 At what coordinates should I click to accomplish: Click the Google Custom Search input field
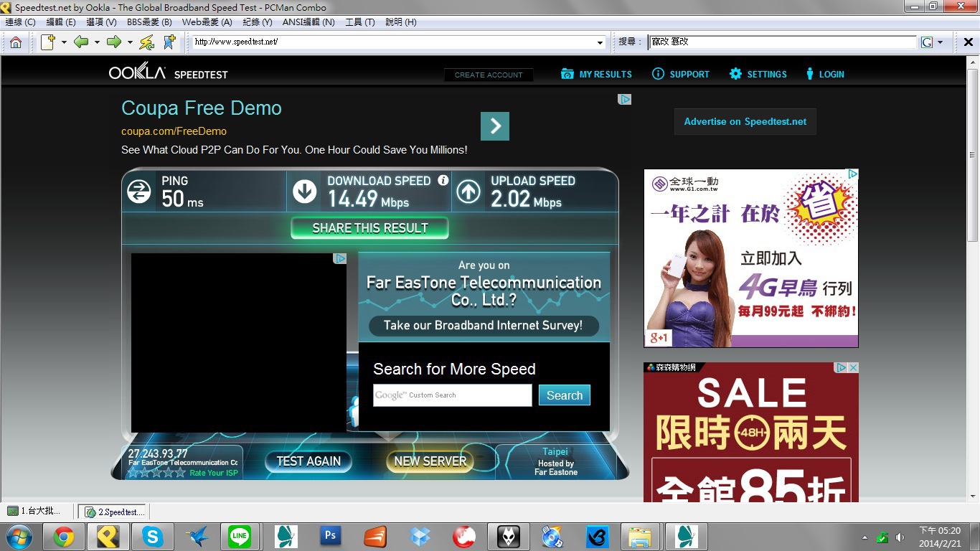pyautogui.click(x=452, y=395)
